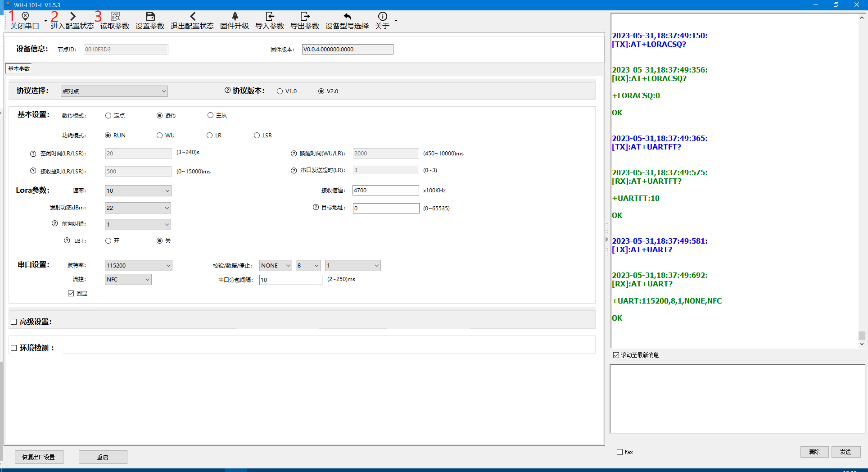Open 设备型号选择 device model selection
Image resolution: width=868 pixels, height=472 pixels.
[347, 17]
